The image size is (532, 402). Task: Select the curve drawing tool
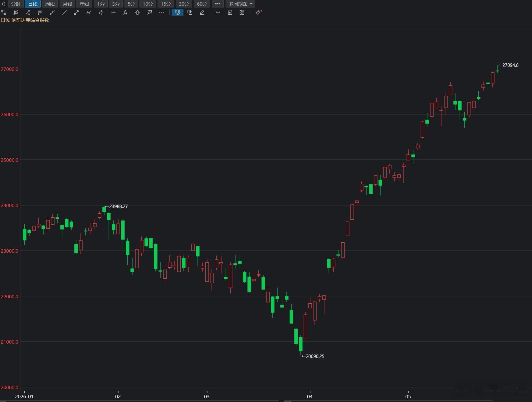point(101,12)
